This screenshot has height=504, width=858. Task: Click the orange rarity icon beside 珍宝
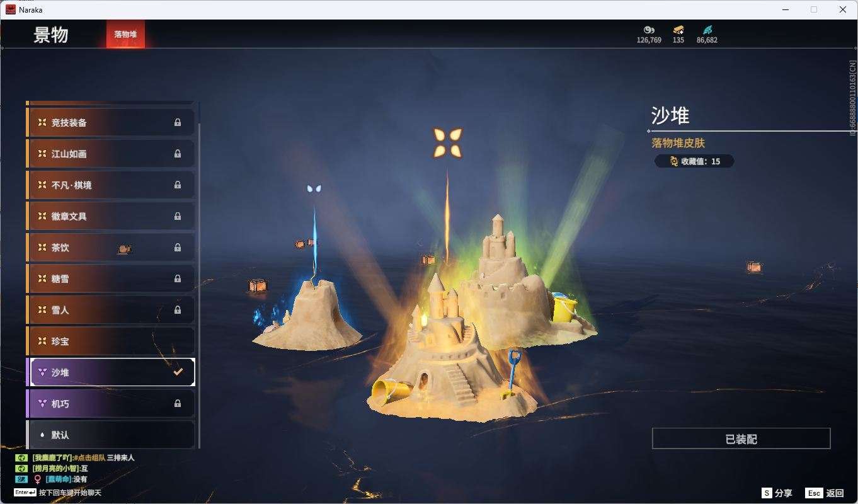(x=42, y=341)
